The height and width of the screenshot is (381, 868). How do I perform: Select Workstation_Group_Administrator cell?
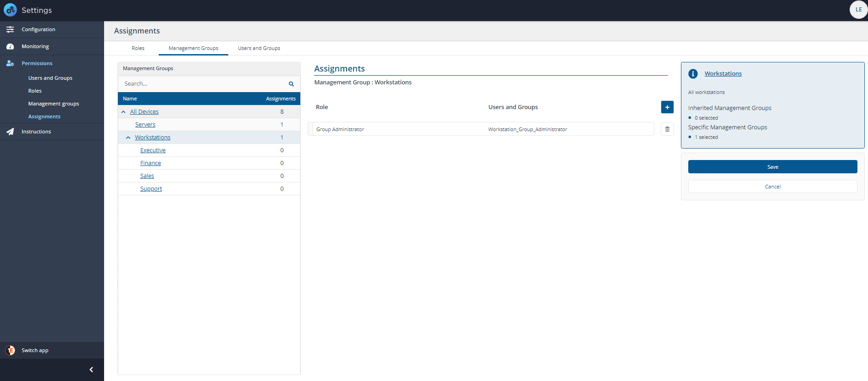(x=527, y=129)
